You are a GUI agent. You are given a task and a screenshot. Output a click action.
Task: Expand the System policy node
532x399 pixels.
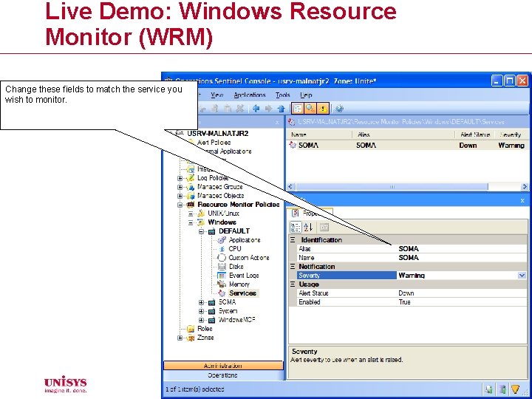point(201,311)
